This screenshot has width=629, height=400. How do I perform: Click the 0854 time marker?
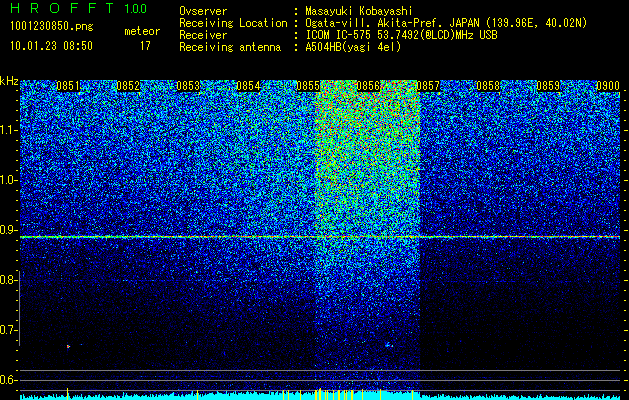point(248,86)
